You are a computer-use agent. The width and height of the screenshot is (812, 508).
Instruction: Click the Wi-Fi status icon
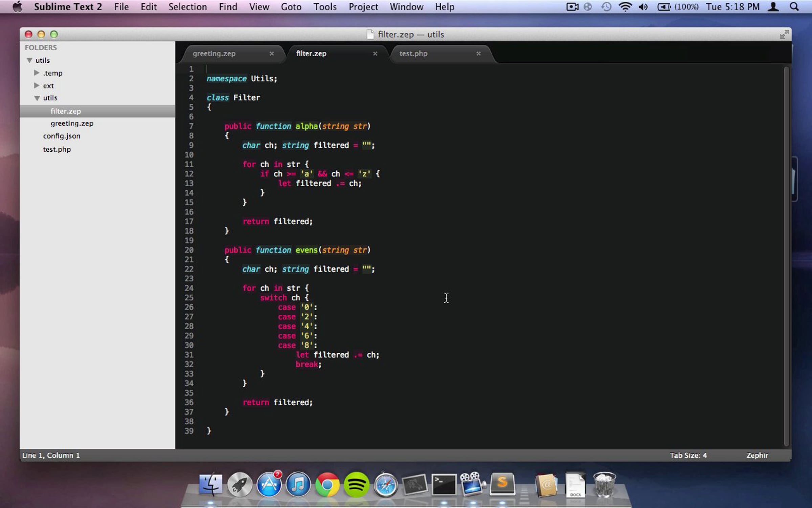pos(625,7)
